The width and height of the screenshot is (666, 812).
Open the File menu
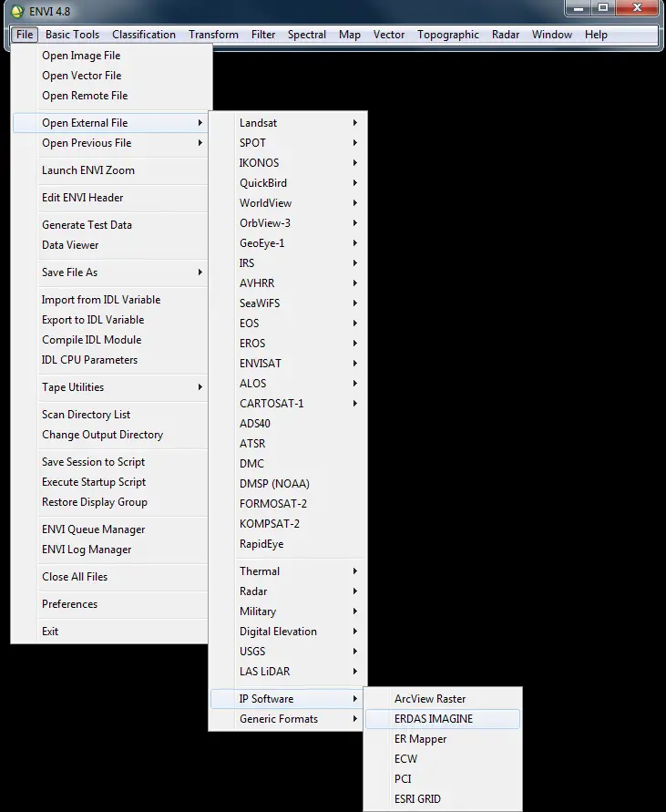[x=25, y=35]
